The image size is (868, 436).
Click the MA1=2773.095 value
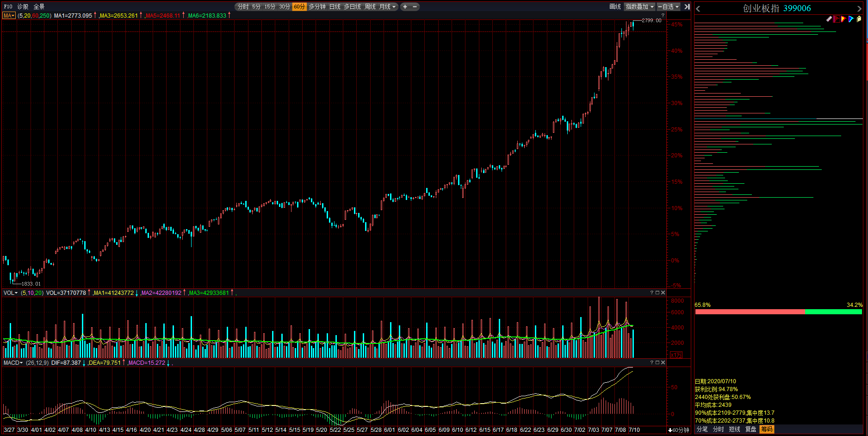[73, 16]
